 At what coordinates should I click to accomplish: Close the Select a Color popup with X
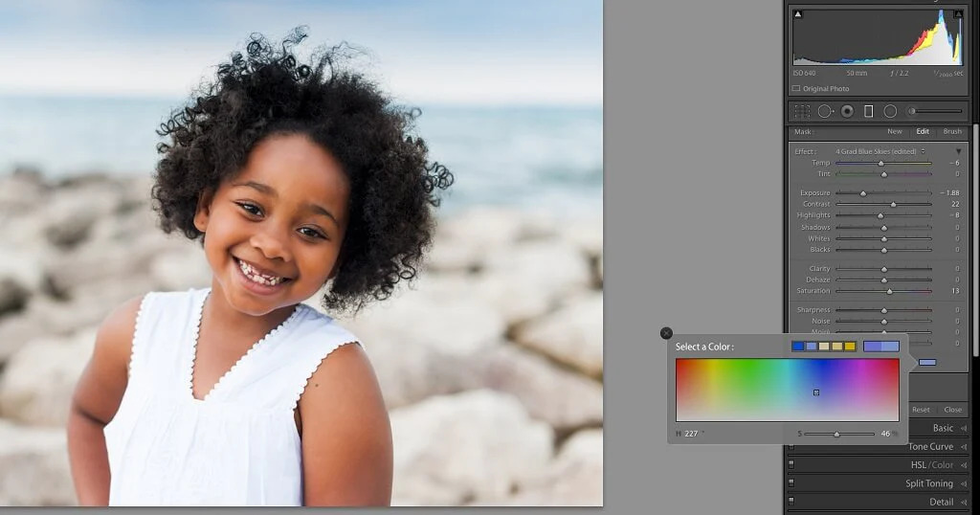(x=666, y=333)
